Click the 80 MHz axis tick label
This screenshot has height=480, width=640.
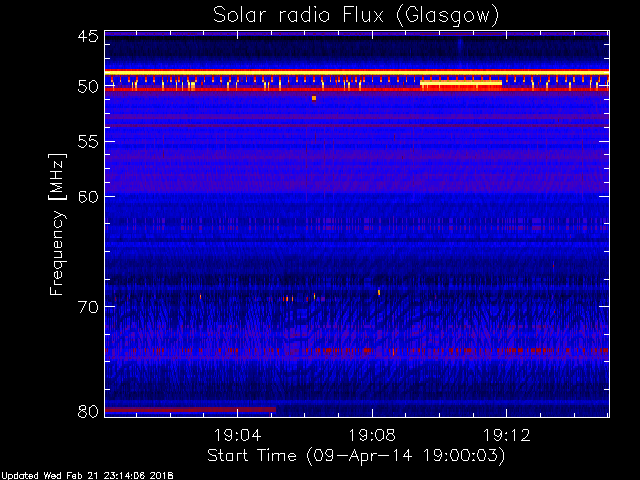[88, 411]
